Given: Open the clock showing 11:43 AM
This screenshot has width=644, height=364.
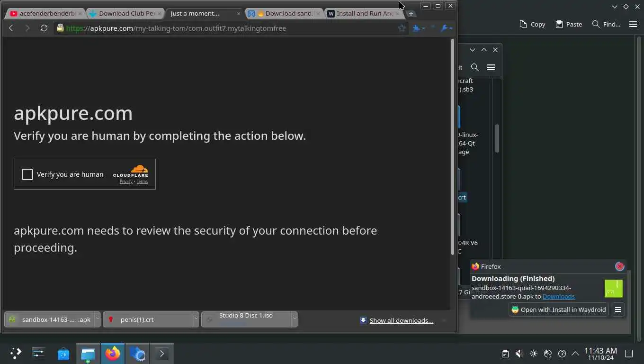Looking at the screenshot, I should (600, 354).
